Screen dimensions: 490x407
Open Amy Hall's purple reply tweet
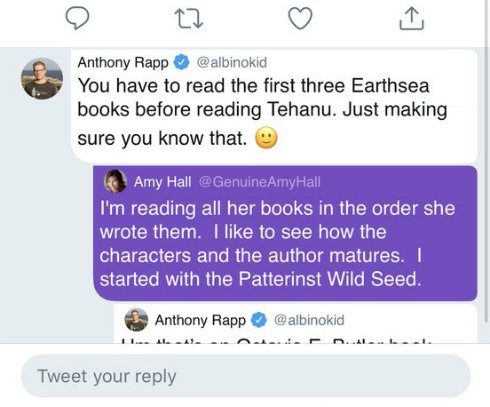pyautogui.click(x=285, y=233)
